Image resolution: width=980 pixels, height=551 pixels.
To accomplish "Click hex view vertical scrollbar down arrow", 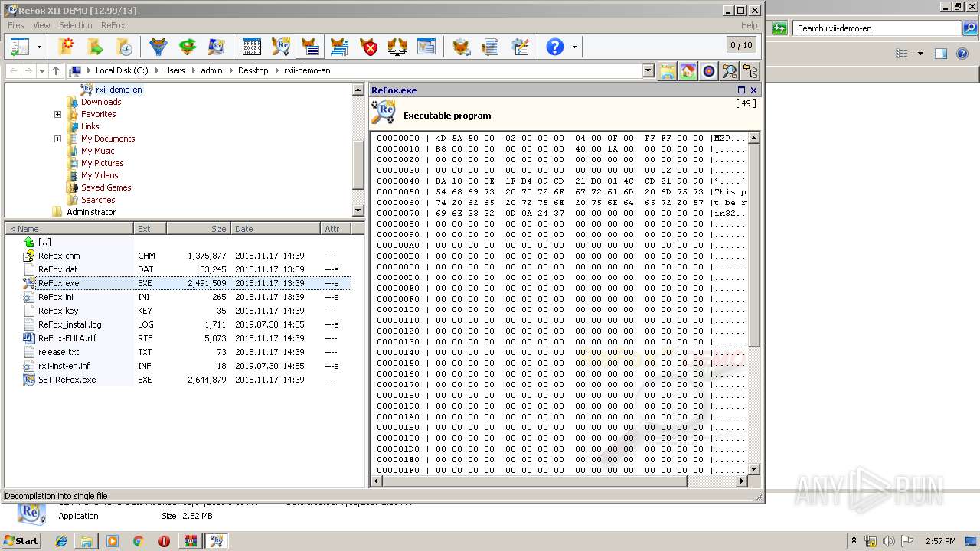I will click(753, 469).
